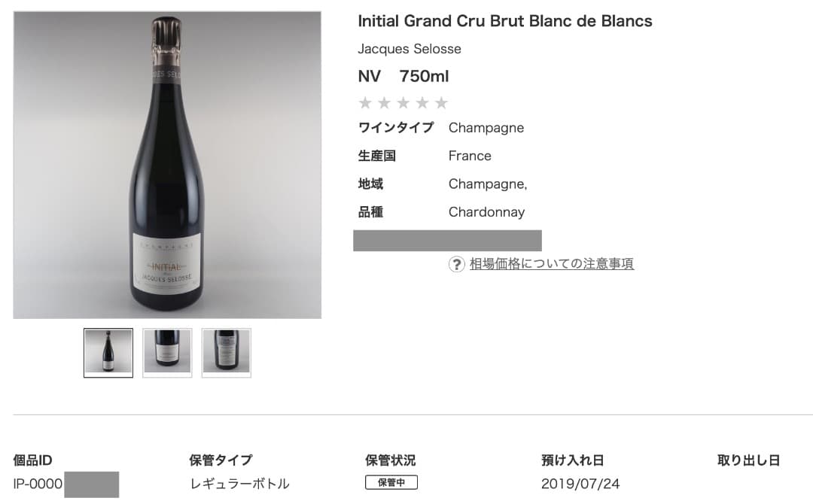Click the レギュラーボトル storage type

[239, 484]
